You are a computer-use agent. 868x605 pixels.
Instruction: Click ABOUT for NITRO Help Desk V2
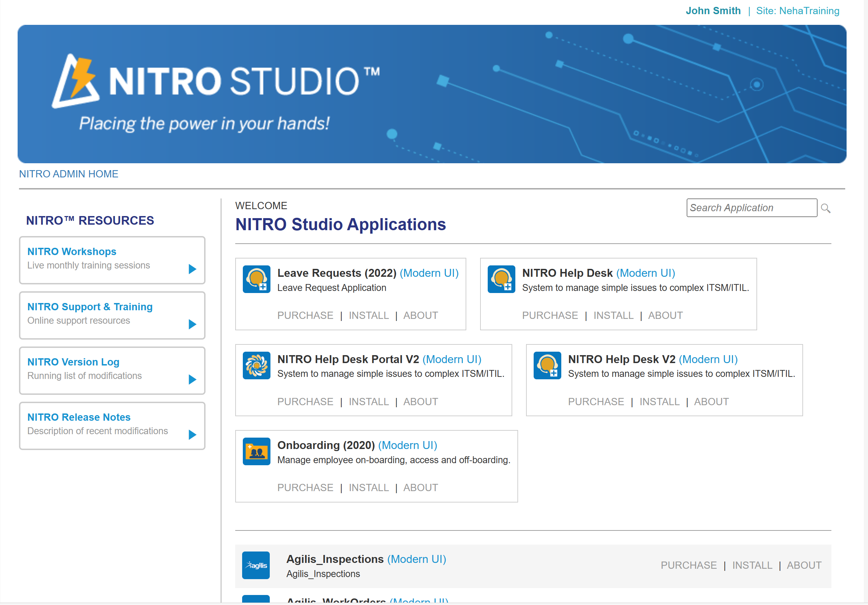711,401
